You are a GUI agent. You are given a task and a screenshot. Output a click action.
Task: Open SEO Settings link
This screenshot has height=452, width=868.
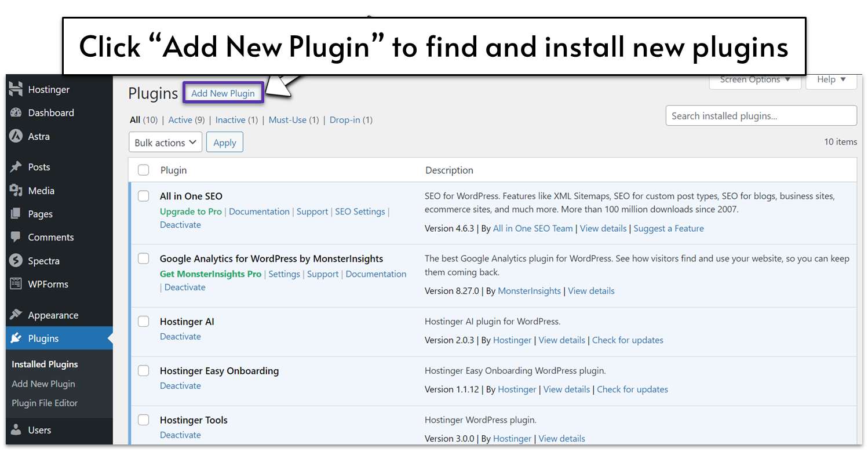[360, 212]
